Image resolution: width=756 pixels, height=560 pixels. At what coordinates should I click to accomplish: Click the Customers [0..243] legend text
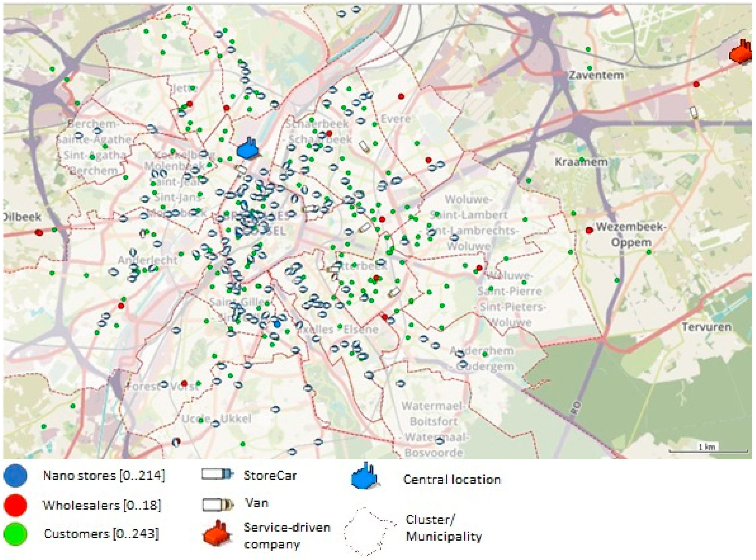[x=101, y=534]
